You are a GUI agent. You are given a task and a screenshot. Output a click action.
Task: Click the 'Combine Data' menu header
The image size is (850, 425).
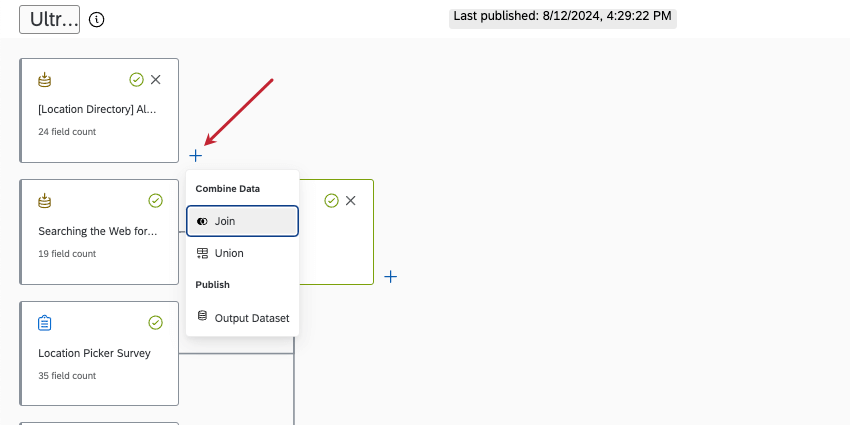(x=228, y=189)
